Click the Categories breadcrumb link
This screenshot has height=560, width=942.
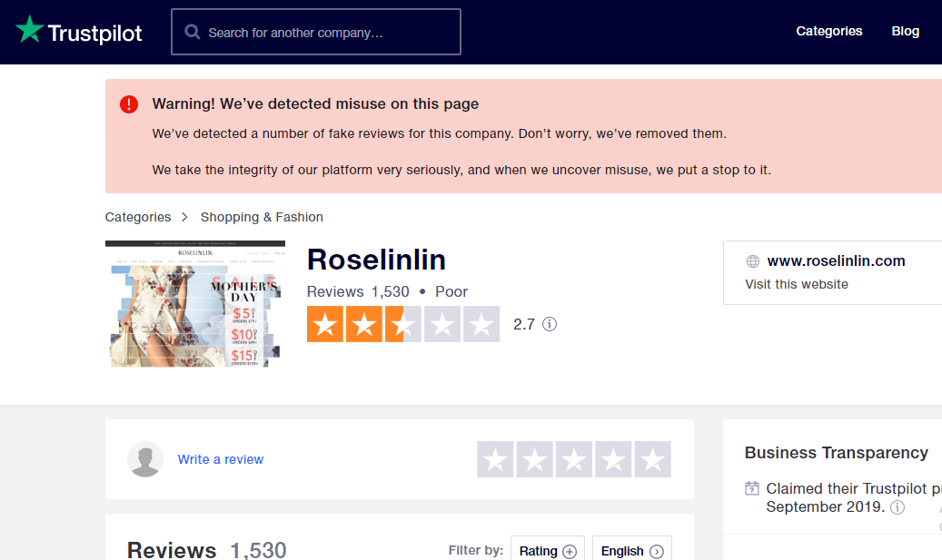pos(138,217)
